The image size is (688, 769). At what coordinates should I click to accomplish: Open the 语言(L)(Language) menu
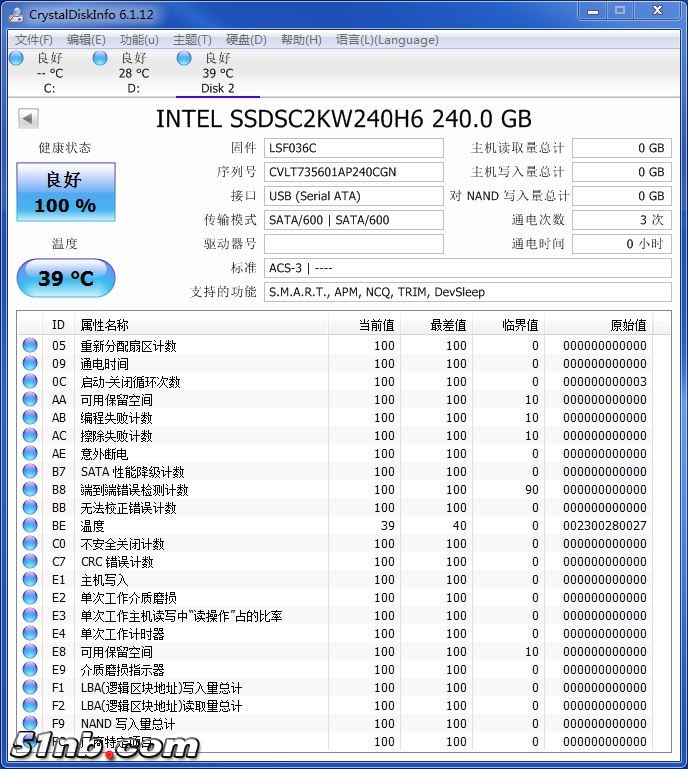pyautogui.click(x=387, y=40)
